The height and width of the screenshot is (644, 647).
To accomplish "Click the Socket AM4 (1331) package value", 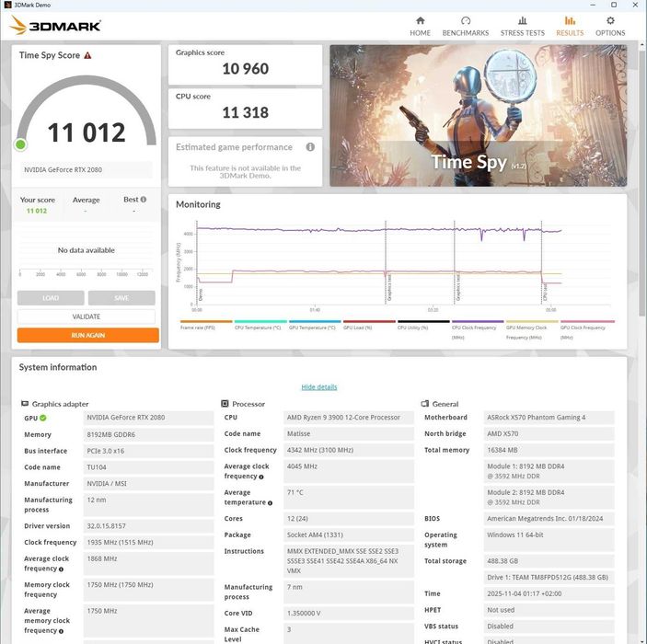I will point(349,535).
